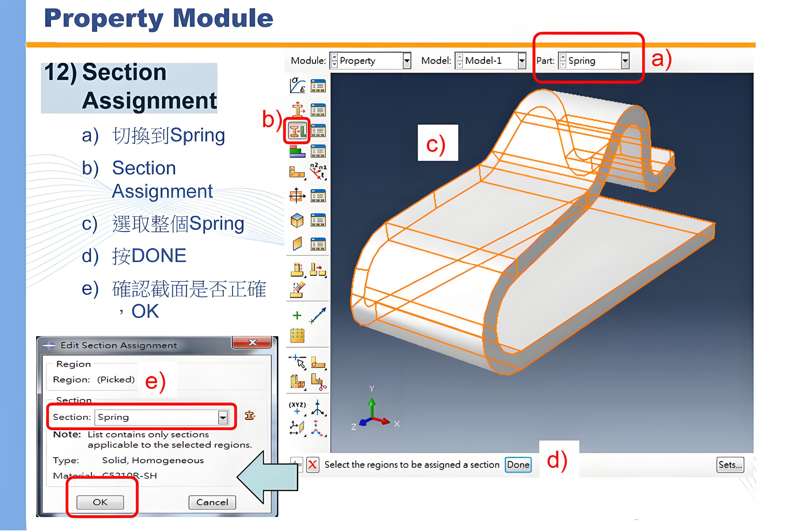The width and height of the screenshot is (785, 532).
Task: Open the Section combo box in dialog
Action: [x=223, y=418]
